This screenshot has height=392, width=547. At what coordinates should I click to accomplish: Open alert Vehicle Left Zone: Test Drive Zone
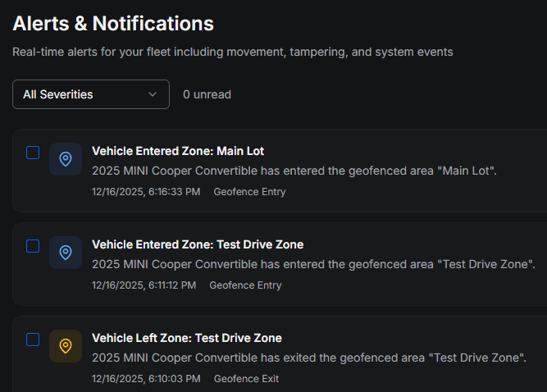[x=187, y=338]
